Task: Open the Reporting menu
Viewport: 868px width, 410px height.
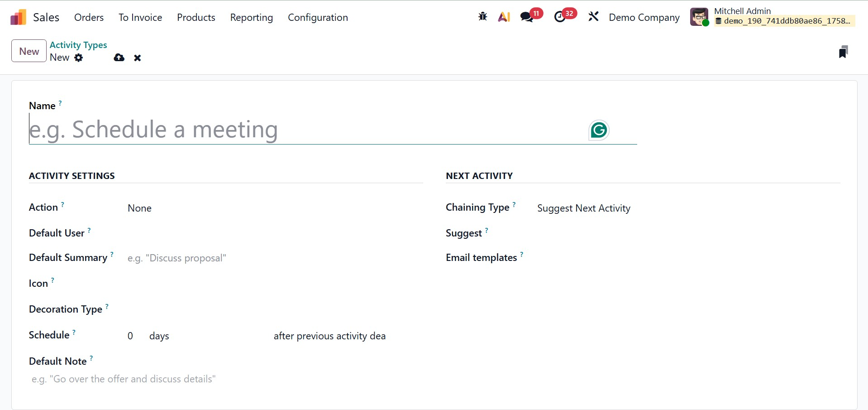Action: click(x=251, y=18)
